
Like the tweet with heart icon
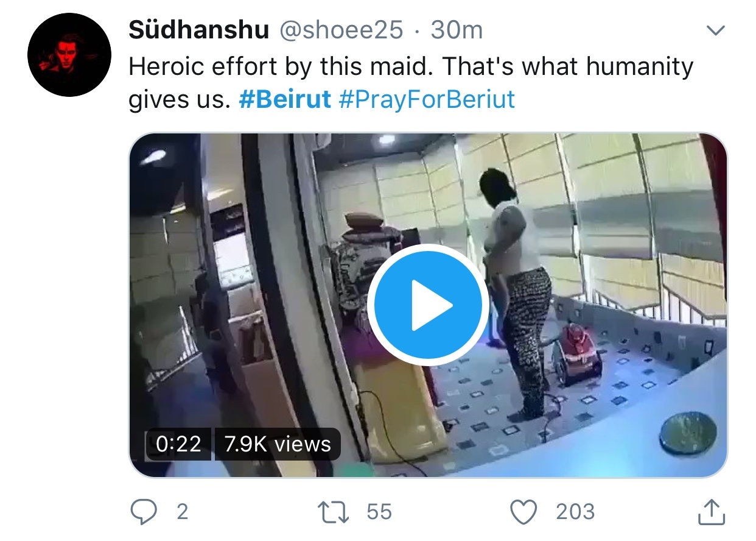point(524,512)
